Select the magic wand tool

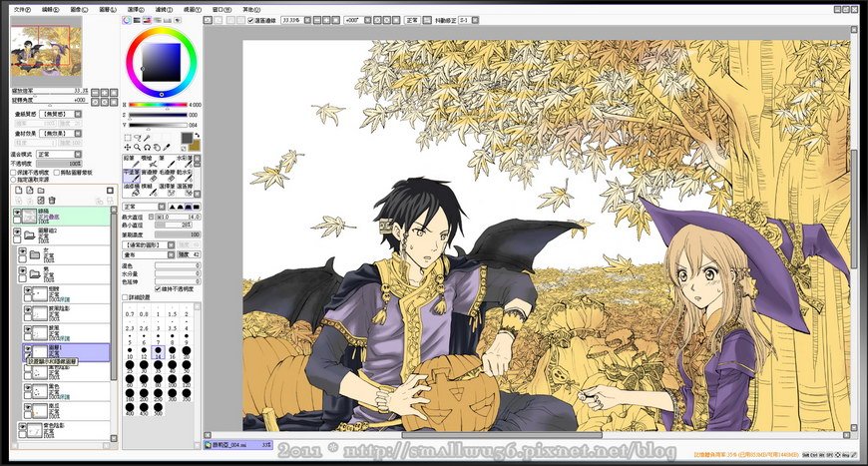click(148, 138)
